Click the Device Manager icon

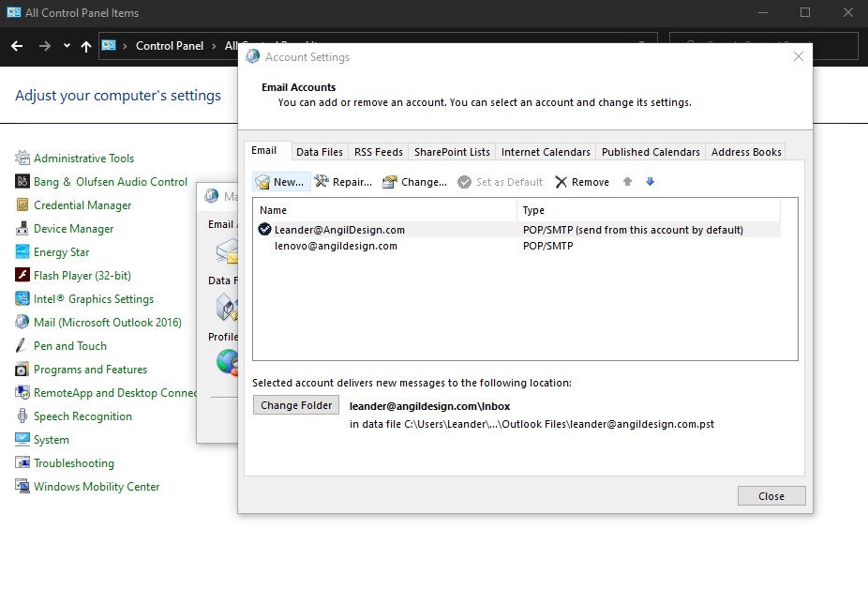tap(22, 228)
